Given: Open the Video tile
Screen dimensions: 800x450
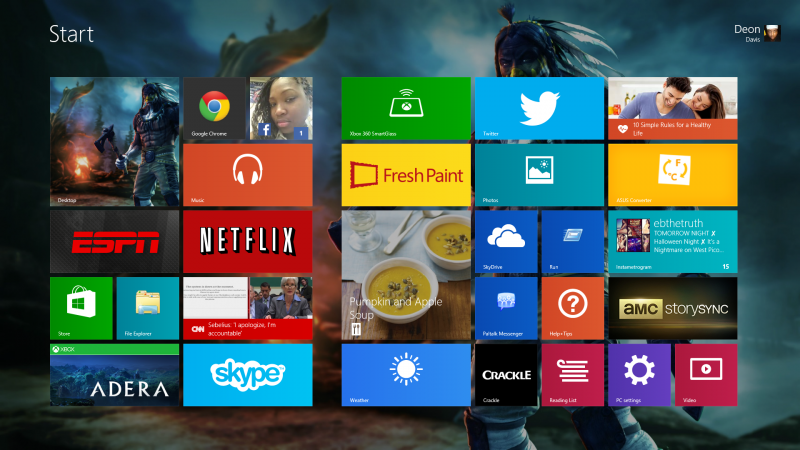Looking at the screenshot, I should 706,375.
